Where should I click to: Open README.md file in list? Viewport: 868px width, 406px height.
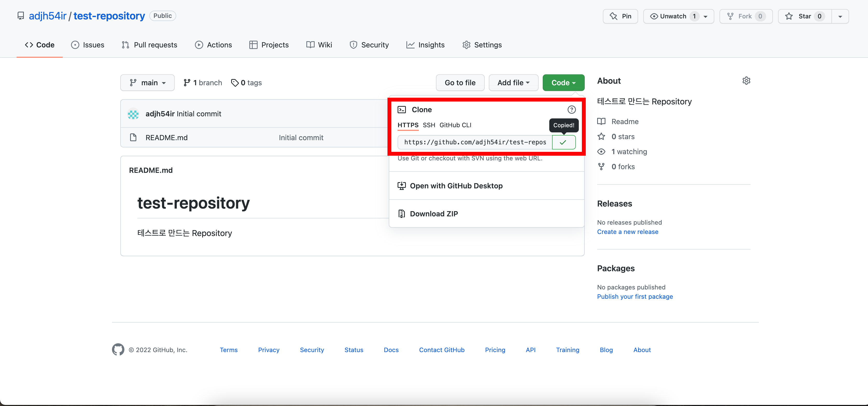166,138
